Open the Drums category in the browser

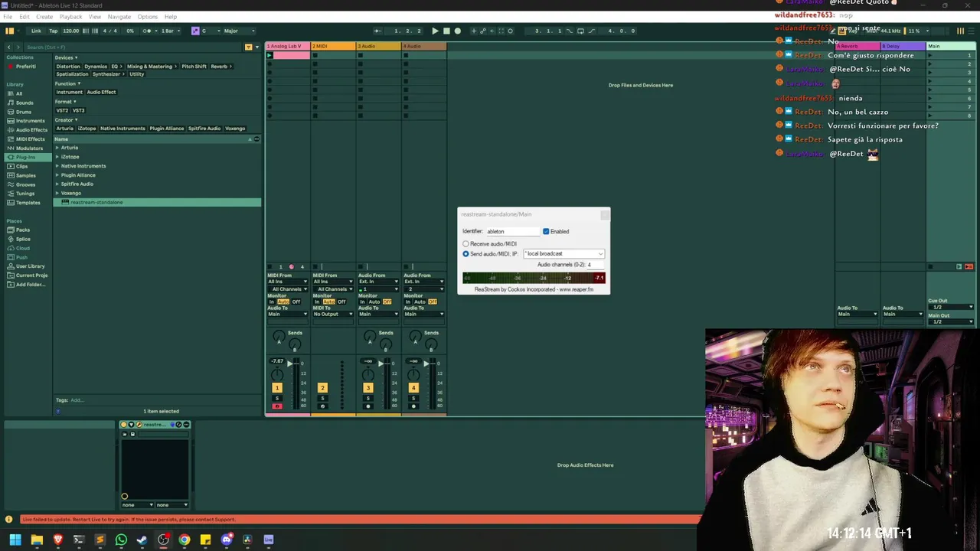[x=24, y=112]
